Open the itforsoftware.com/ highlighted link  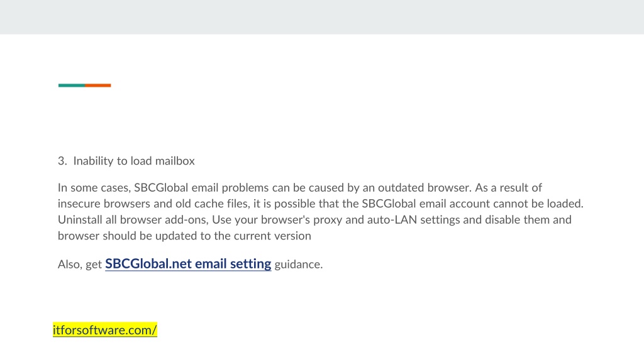105,330
